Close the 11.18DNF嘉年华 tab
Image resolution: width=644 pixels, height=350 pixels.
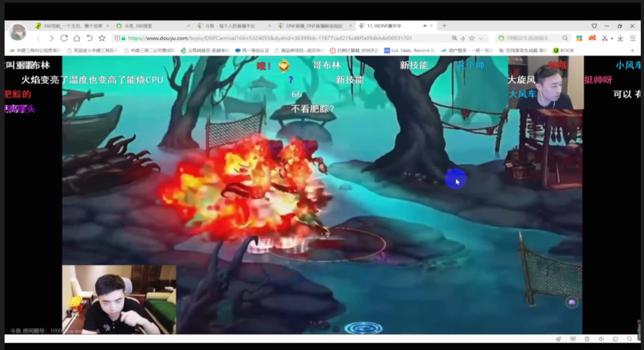pyautogui.click(x=432, y=26)
